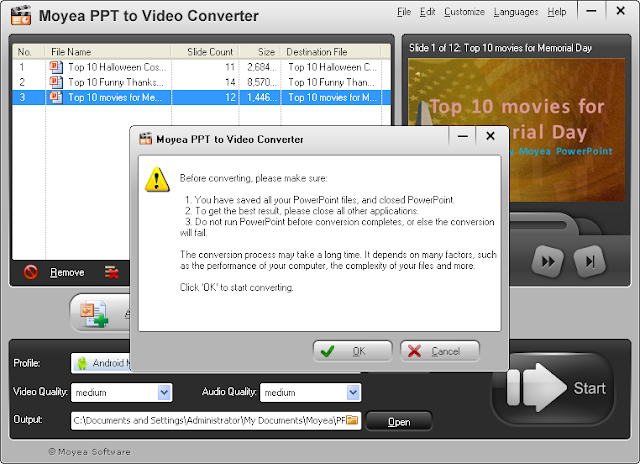Click destination 'Top 10 Funny Than...'
640x464 pixels.
(331, 82)
